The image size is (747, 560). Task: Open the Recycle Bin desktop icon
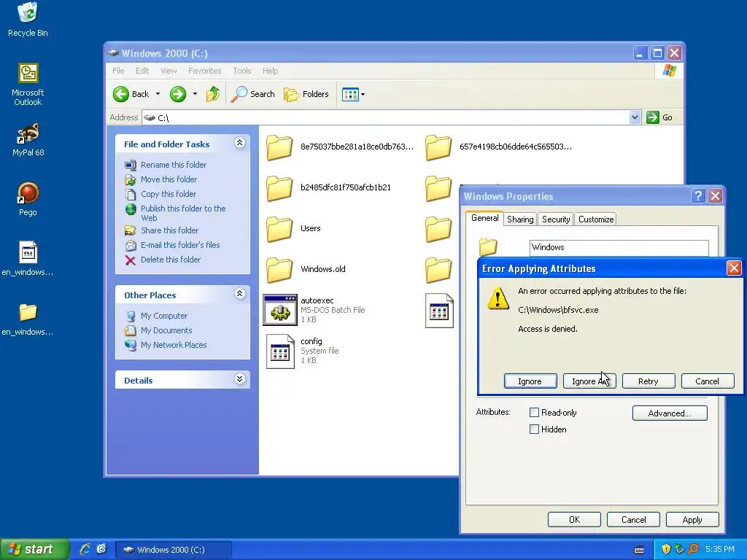pyautogui.click(x=28, y=19)
